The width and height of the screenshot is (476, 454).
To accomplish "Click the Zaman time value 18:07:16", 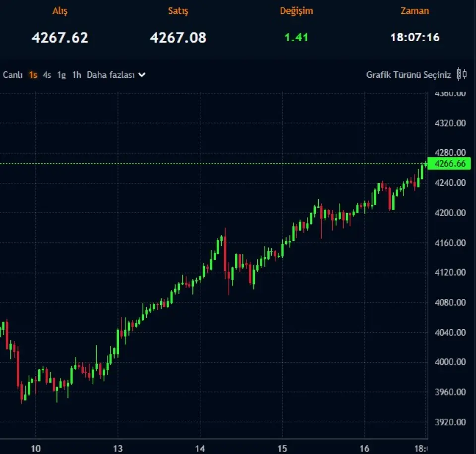I will tap(415, 37).
